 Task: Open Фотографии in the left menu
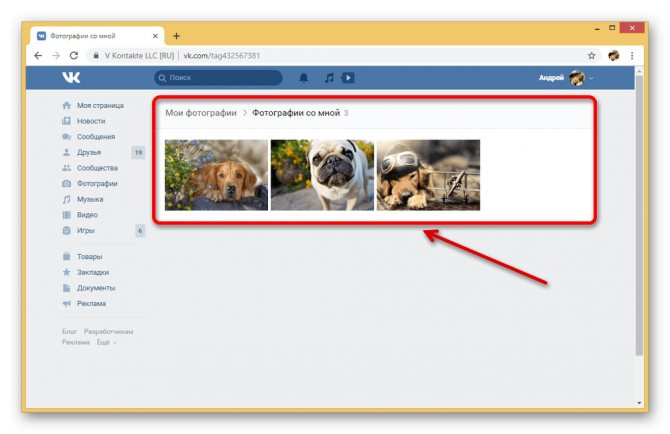point(97,184)
